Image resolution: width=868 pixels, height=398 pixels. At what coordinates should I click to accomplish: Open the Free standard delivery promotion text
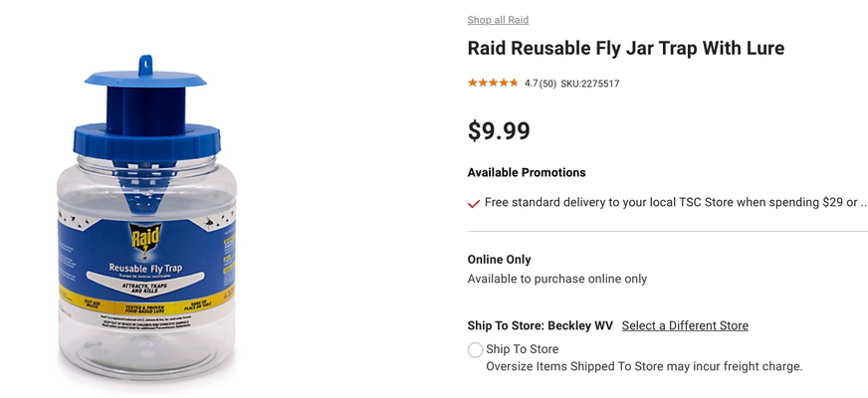671,202
